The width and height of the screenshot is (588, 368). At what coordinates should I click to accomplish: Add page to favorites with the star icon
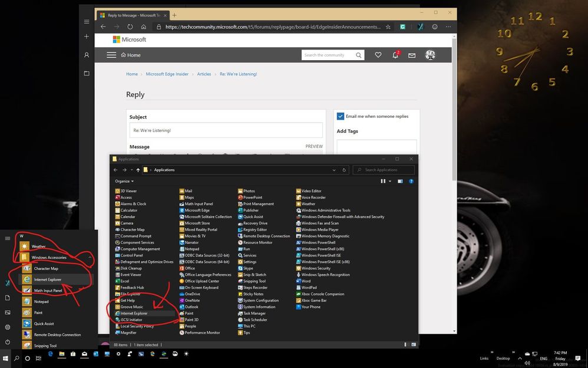click(x=388, y=27)
